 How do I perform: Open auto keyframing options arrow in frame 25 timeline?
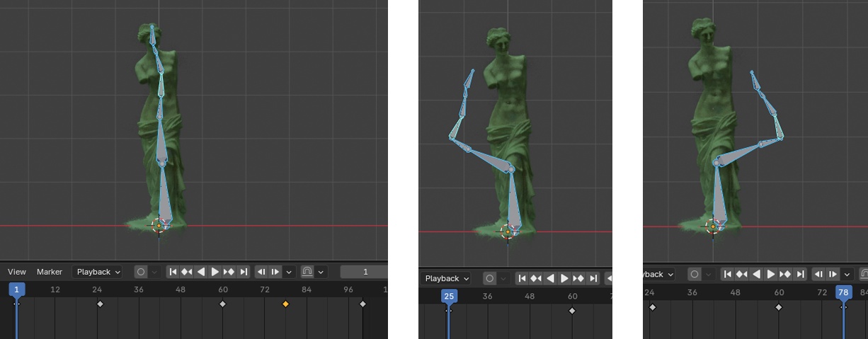(503, 278)
